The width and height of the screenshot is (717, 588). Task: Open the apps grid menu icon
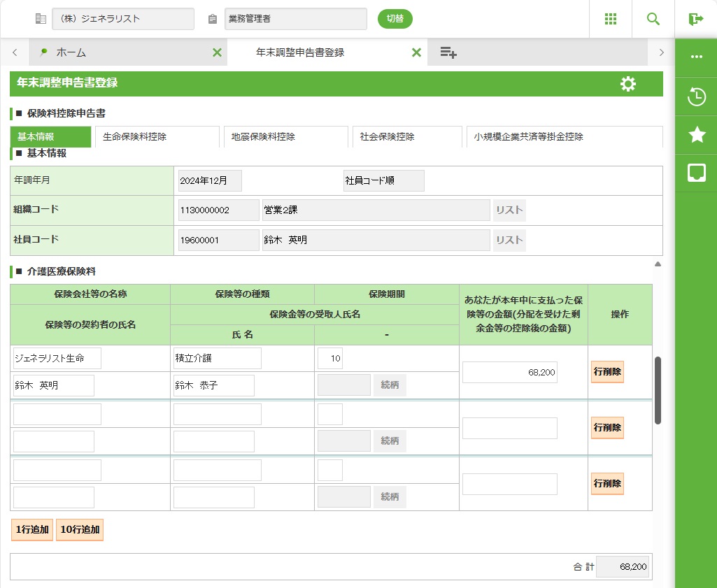(x=610, y=19)
